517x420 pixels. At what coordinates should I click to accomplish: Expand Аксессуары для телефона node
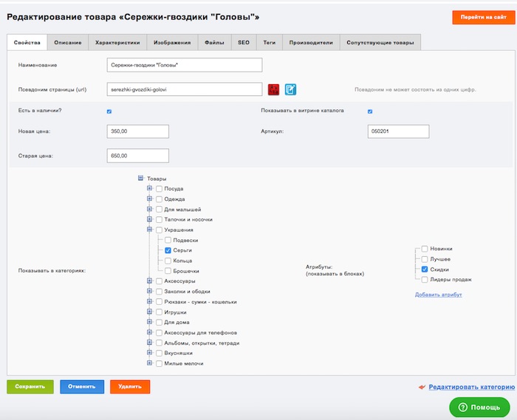click(149, 332)
